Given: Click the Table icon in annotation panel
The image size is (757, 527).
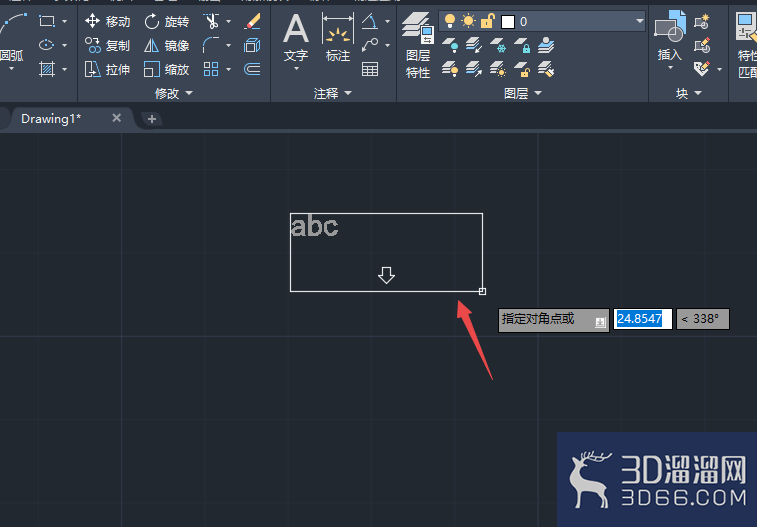Looking at the screenshot, I should click(370, 69).
